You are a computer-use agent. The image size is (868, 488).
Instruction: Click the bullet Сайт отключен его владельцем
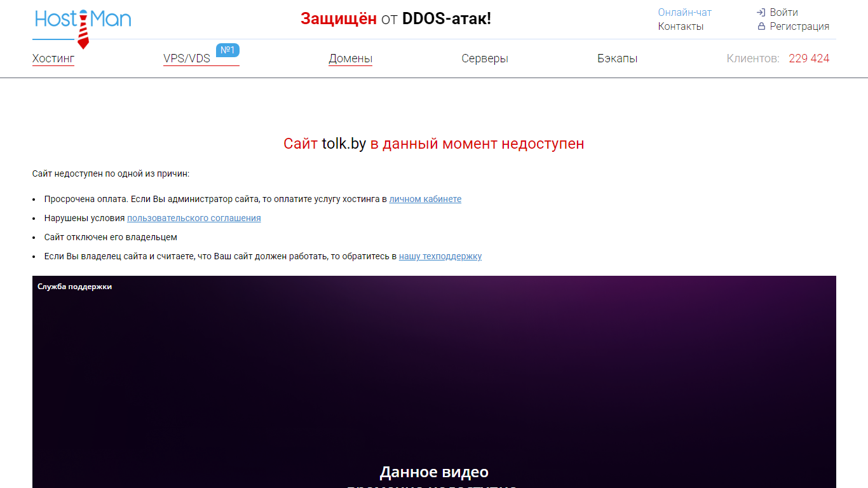pos(111,237)
